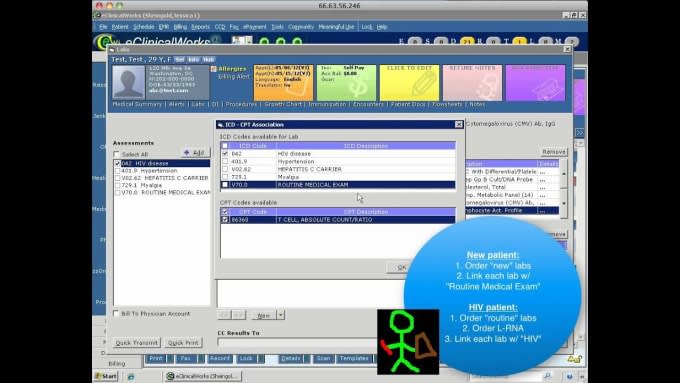
Task: Open the purple card beside Secure Notes
Action: click(535, 82)
